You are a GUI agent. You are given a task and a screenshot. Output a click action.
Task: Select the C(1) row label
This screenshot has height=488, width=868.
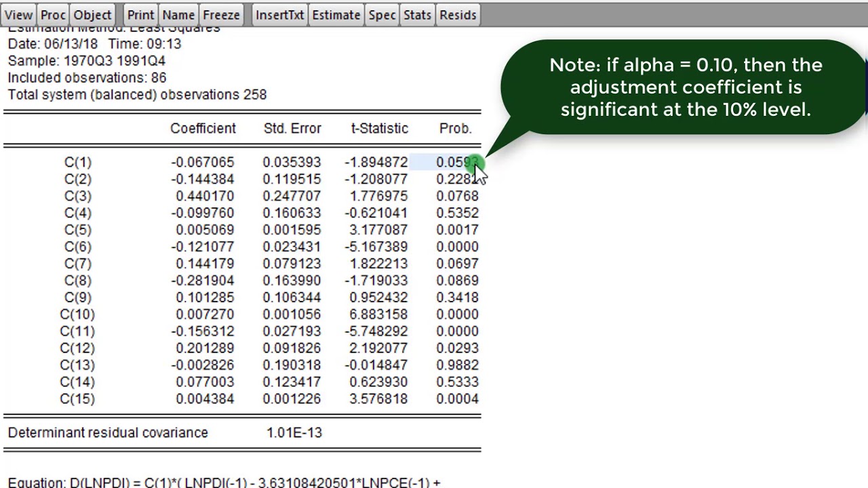point(78,163)
